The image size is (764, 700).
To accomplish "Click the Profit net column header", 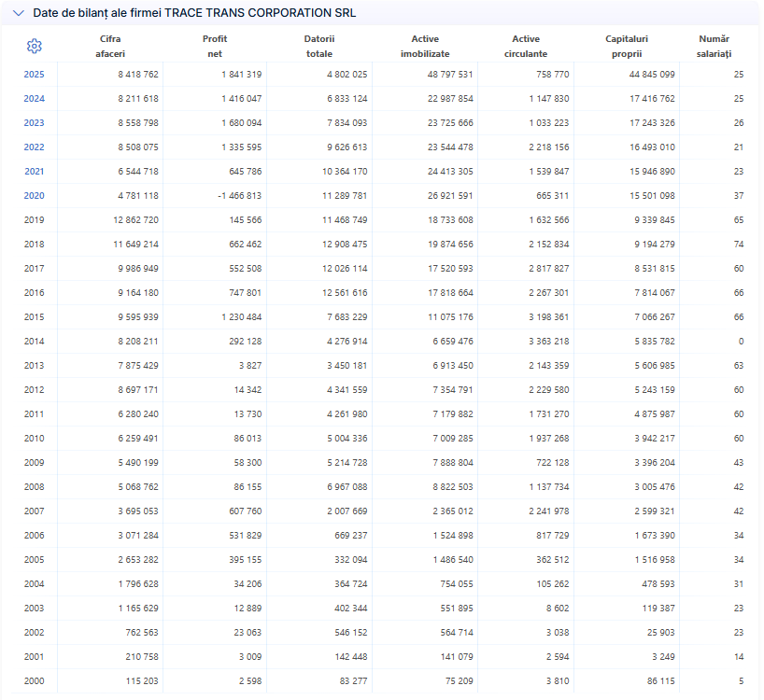I will (215, 47).
